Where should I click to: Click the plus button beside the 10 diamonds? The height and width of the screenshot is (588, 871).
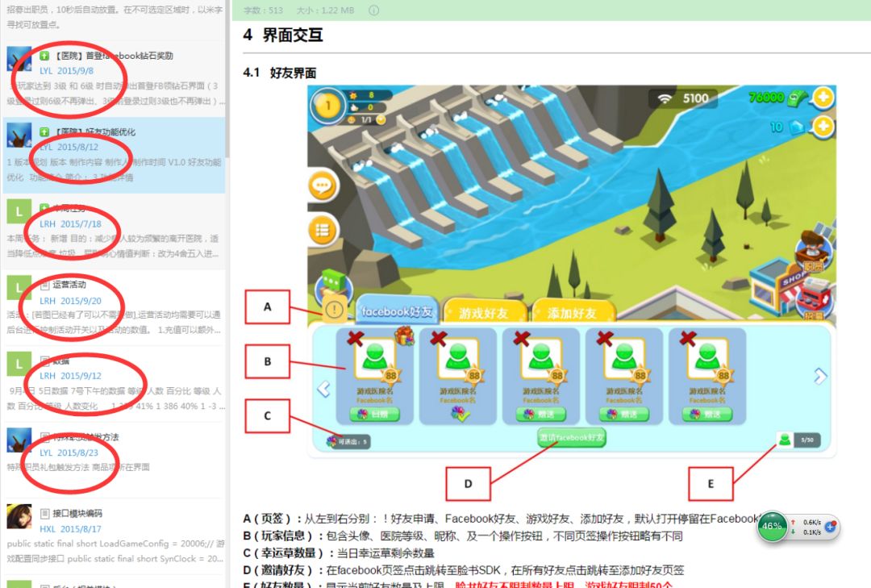tap(823, 127)
